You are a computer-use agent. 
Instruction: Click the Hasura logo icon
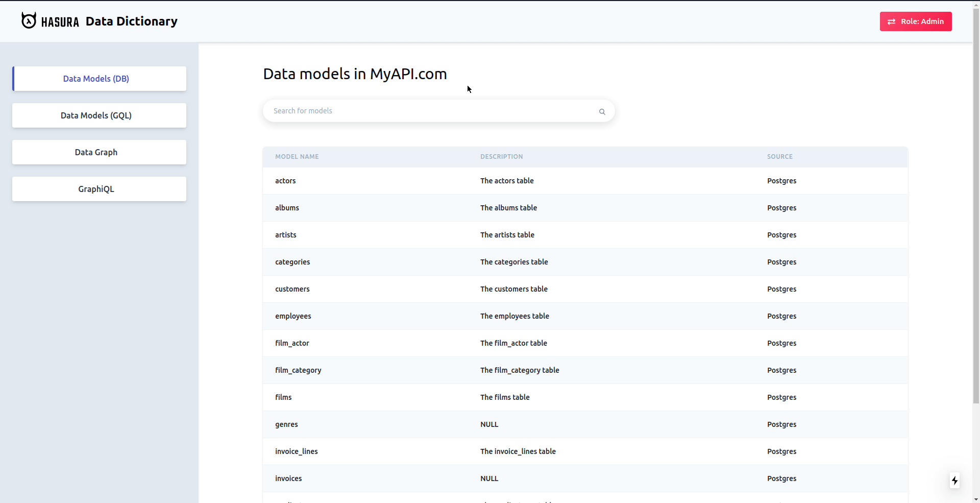pos(29,20)
